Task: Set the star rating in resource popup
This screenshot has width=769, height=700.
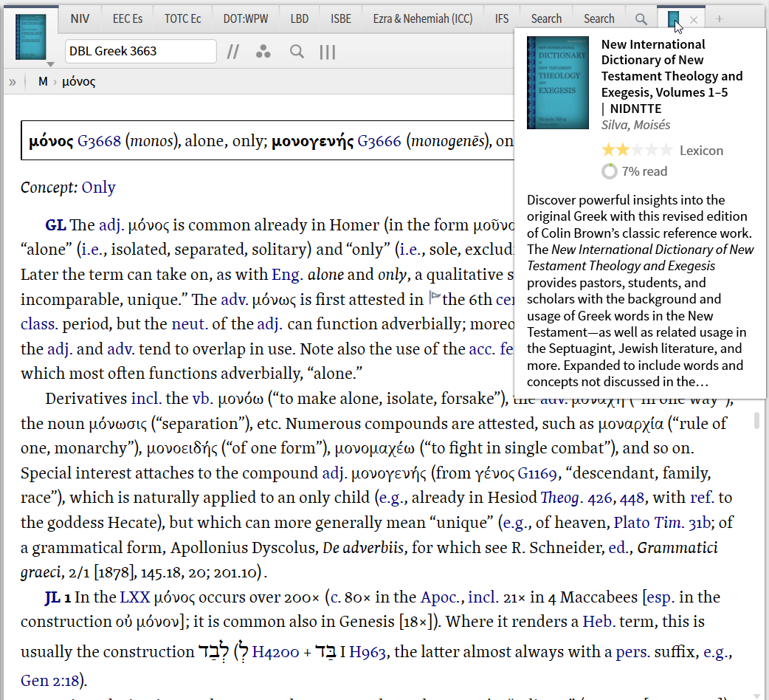Action: pyautogui.click(x=637, y=150)
